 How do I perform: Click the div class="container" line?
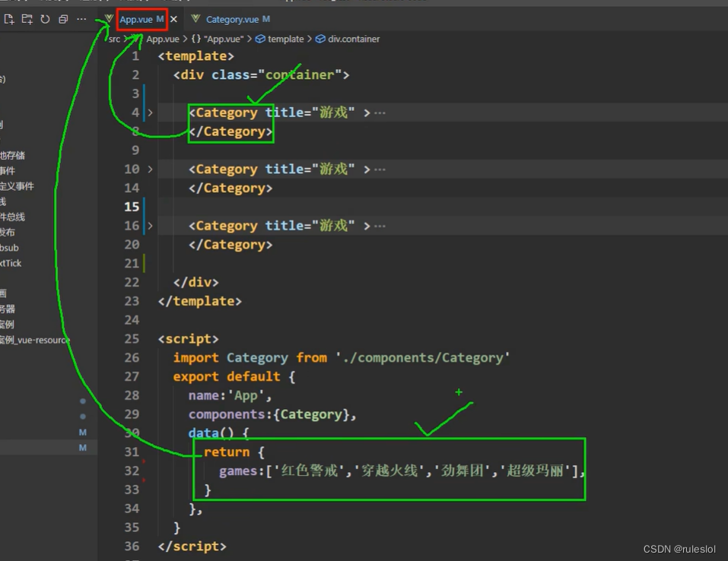point(261,74)
